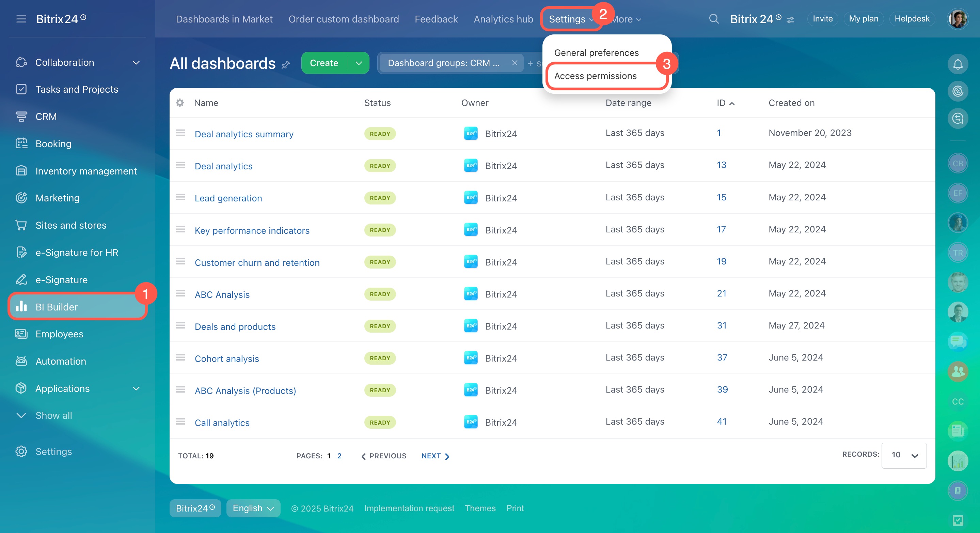Open the Deal analytics summary dashboard
980x533 pixels.
click(x=244, y=134)
